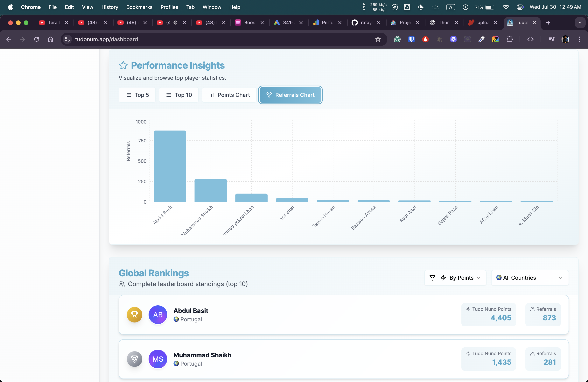Open the Bookmarks menu in the menu bar

click(x=139, y=7)
